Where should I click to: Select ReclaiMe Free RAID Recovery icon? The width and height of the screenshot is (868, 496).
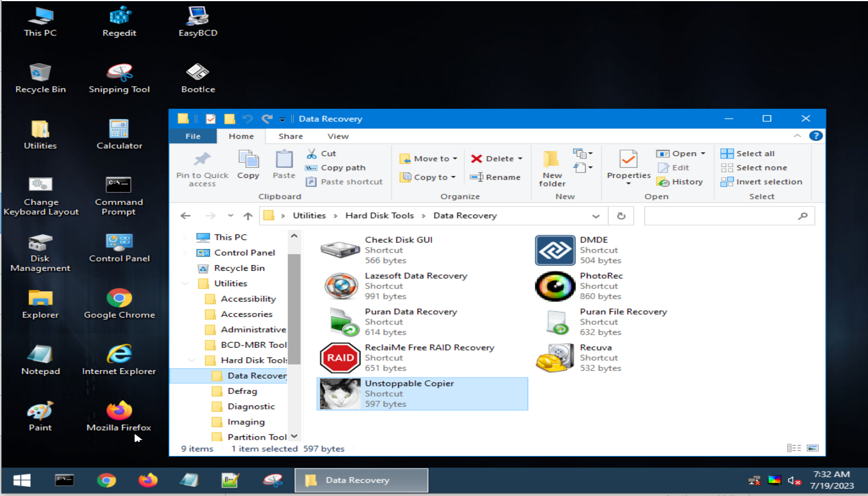340,358
